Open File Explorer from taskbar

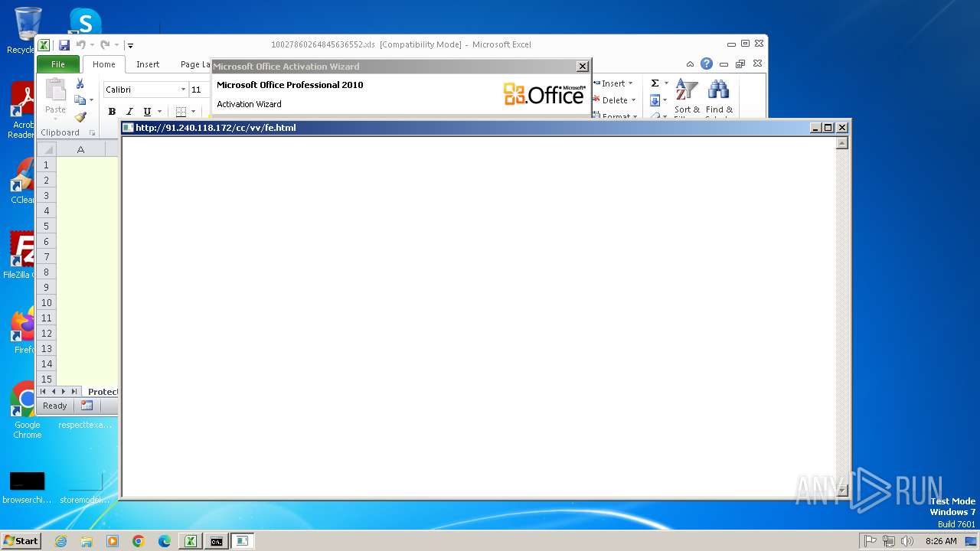(87, 541)
